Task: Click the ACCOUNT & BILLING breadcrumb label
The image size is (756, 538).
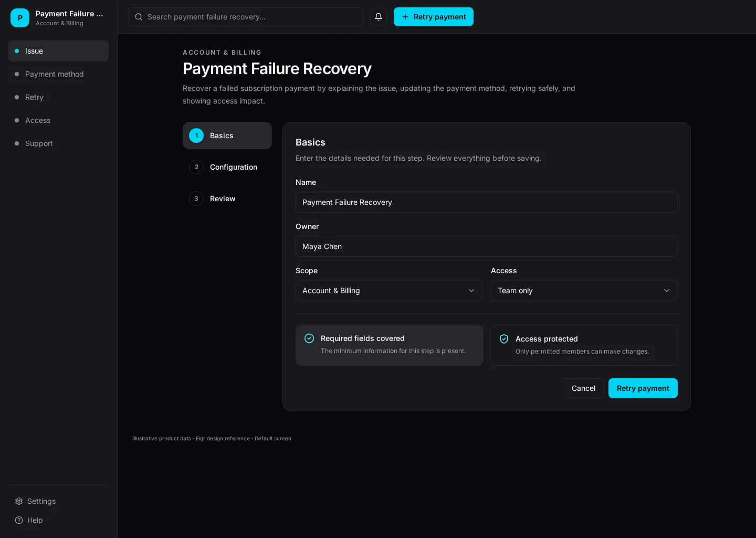Action: click(x=222, y=53)
